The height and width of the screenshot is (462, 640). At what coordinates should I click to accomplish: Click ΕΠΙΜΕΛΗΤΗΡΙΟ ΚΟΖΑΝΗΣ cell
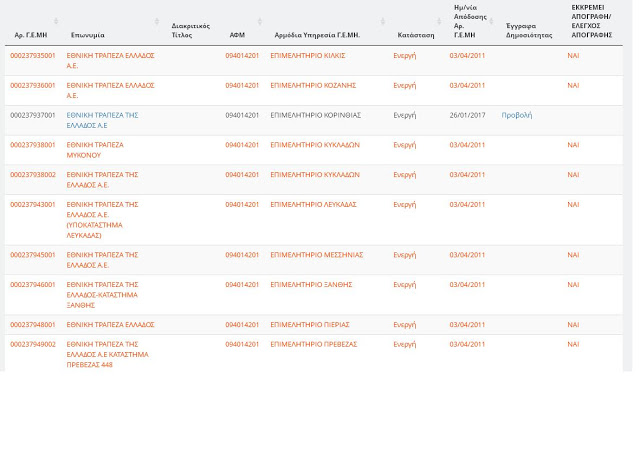coord(313,85)
